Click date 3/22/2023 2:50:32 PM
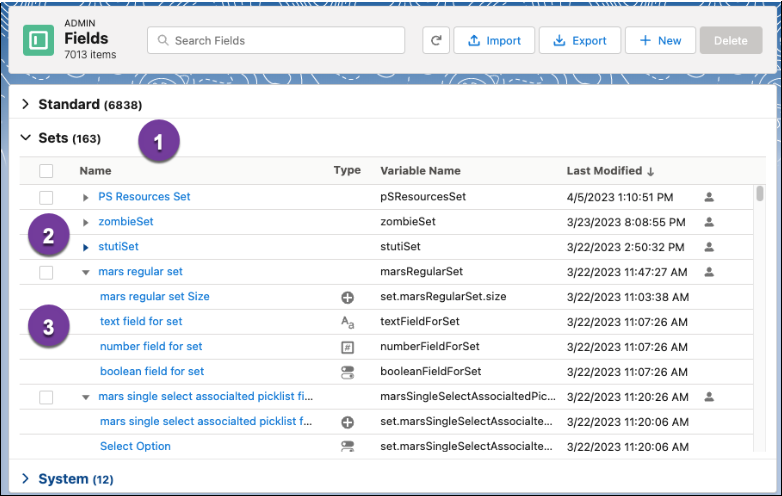The image size is (782, 496). (625, 247)
